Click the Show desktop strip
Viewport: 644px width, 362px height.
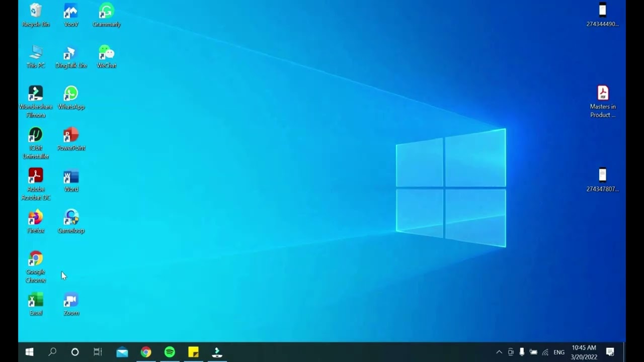(624, 352)
